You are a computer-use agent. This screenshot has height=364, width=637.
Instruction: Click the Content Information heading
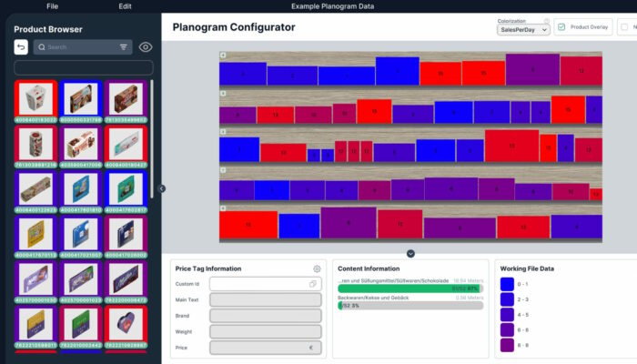pyautogui.click(x=369, y=268)
